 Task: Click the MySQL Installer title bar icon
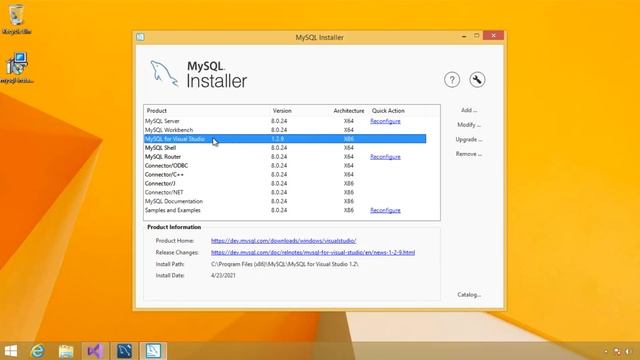point(140,37)
